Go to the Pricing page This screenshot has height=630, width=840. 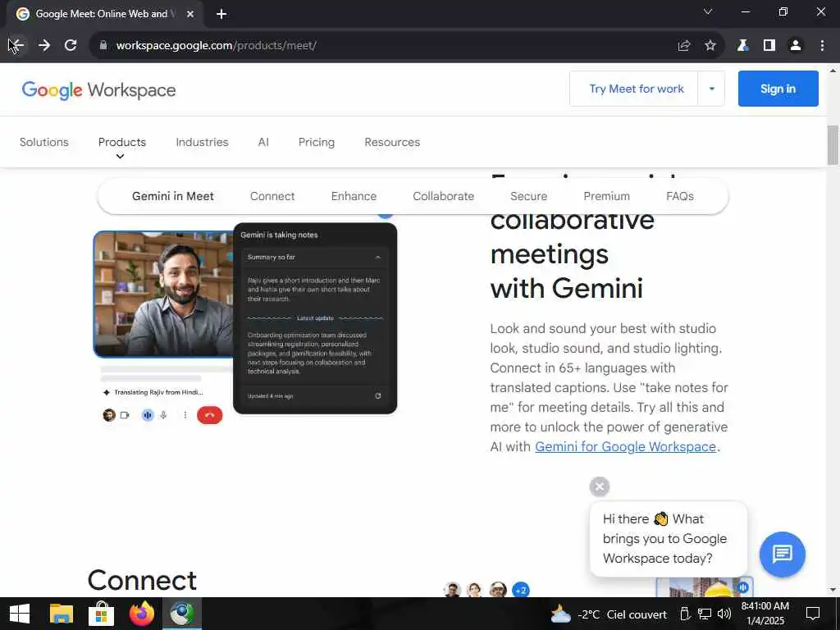pyautogui.click(x=317, y=142)
